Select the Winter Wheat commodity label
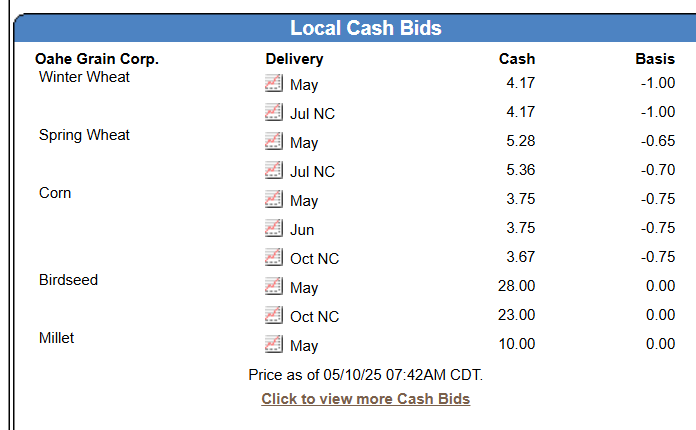696x430 pixels. [x=84, y=77]
